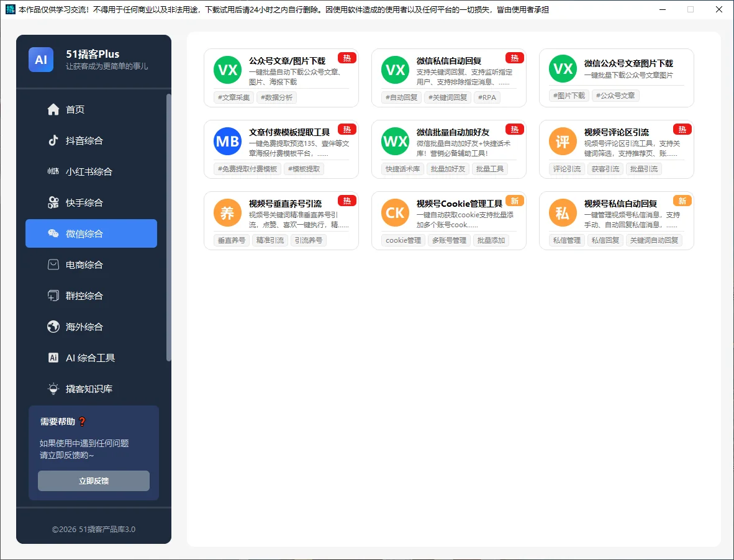Click the lightbulb icon beside 撬客知识库
This screenshot has width=734, height=560.
pos(53,389)
